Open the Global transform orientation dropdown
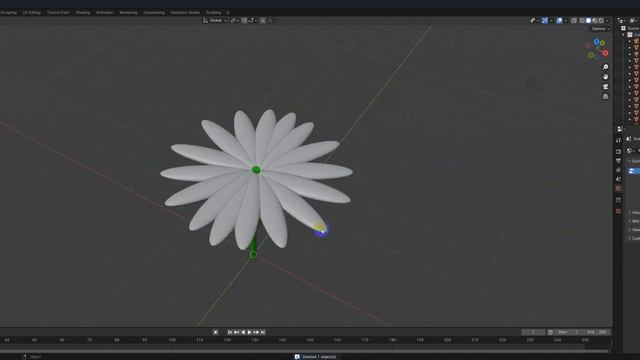This screenshot has width=640, height=360. click(215, 20)
